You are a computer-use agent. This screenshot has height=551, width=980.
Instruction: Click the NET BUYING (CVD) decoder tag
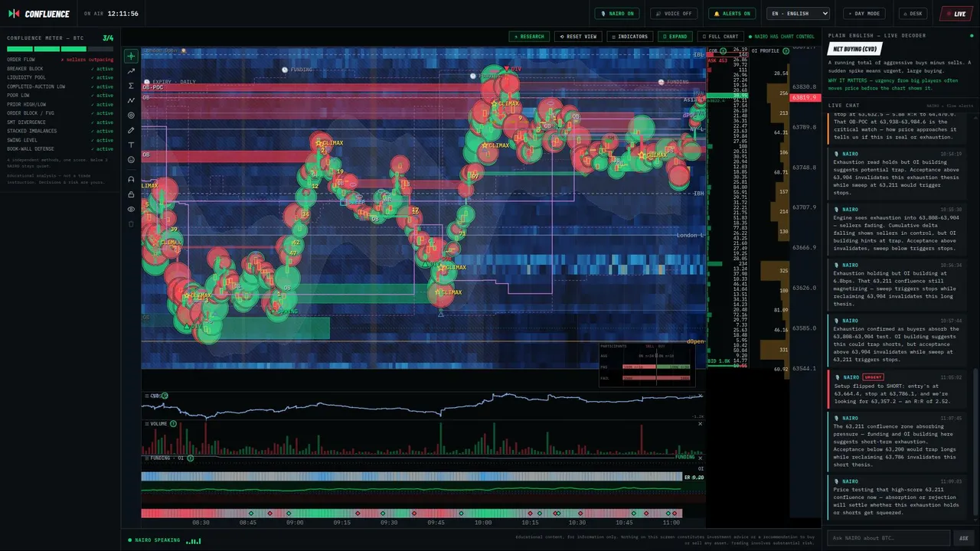coord(855,50)
